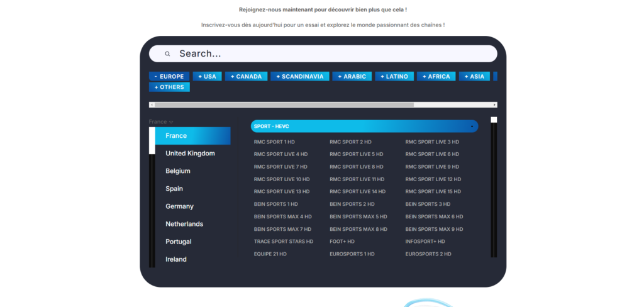
Task: Click channel FOOT+ HD
Action: pos(341,241)
